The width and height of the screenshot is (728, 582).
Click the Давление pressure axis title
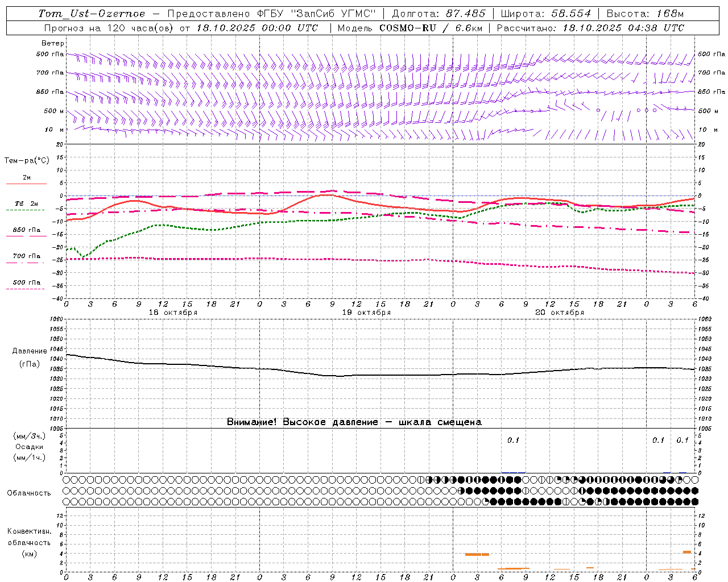[x=30, y=351]
